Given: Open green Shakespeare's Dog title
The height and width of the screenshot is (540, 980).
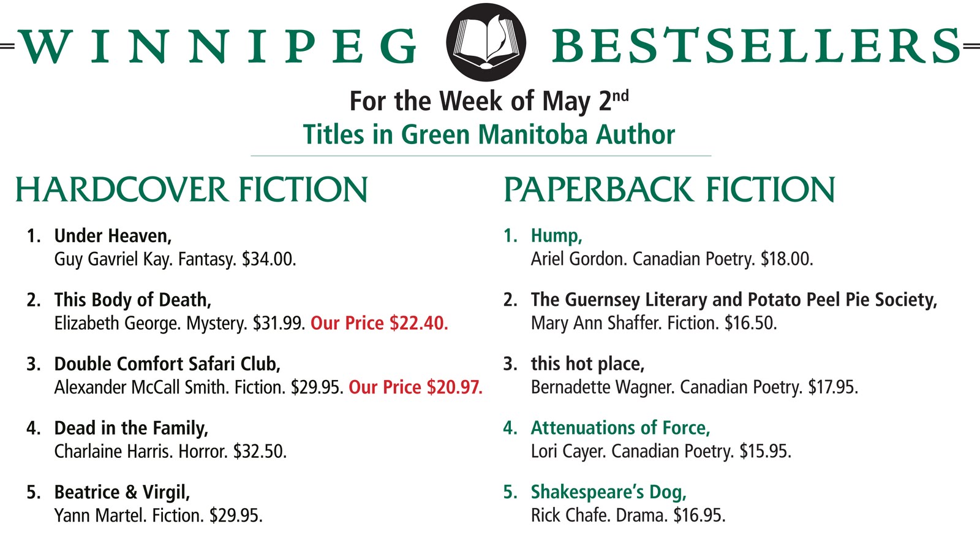Looking at the screenshot, I should [x=608, y=492].
